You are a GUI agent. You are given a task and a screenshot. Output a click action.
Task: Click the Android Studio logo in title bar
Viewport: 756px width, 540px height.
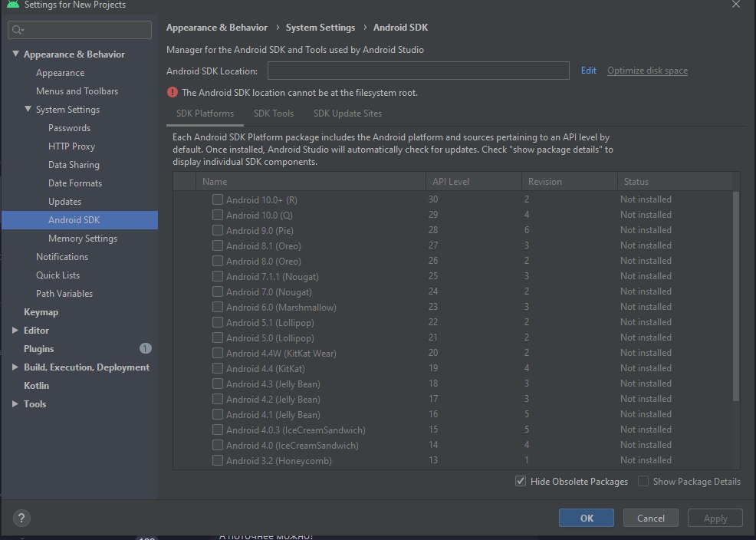pos(13,5)
